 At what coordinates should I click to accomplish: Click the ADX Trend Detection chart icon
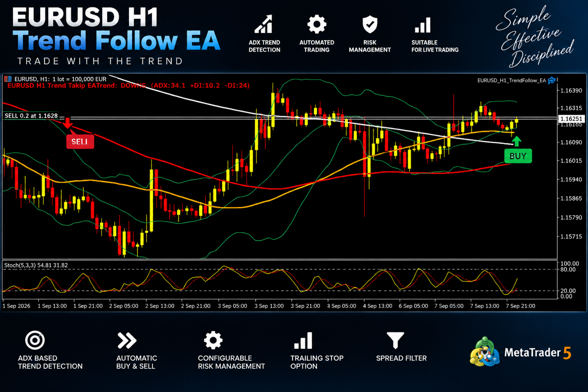point(264,24)
